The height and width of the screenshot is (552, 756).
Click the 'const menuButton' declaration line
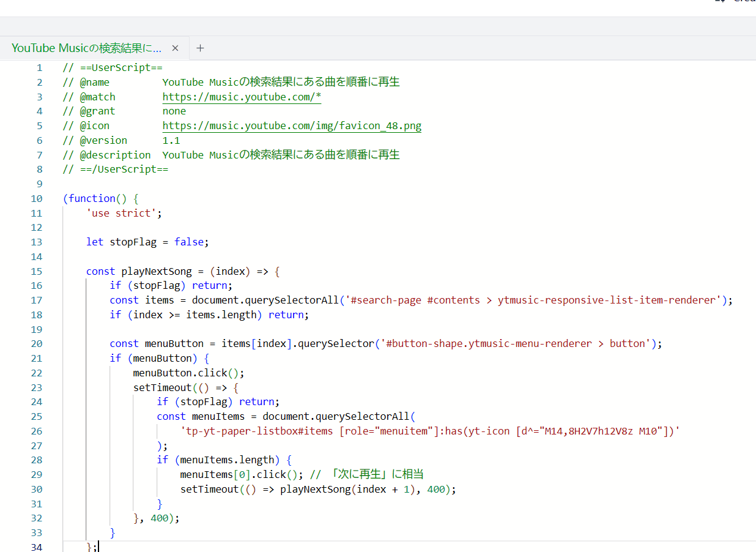[x=386, y=343]
